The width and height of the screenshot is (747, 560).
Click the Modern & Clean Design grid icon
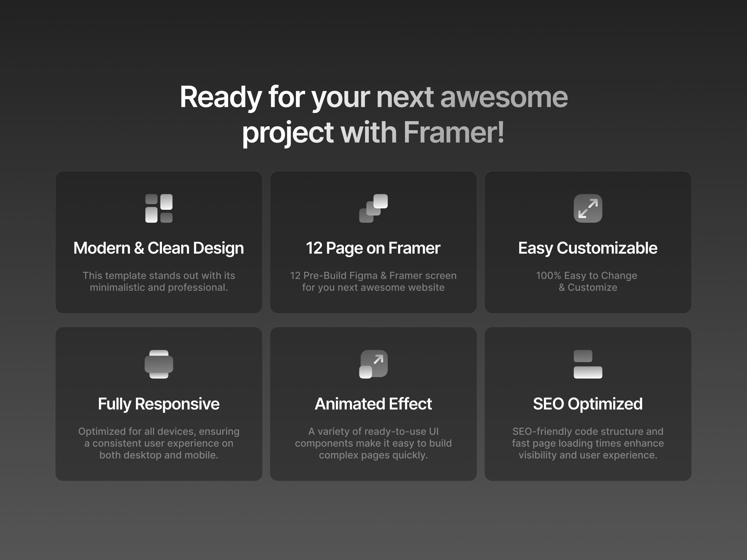click(x=159, y=208)
